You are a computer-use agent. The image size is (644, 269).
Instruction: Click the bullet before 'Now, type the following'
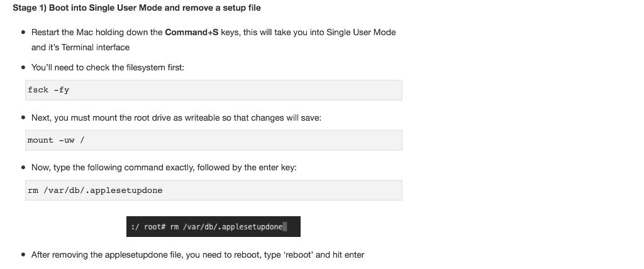(x=23, y=168)
